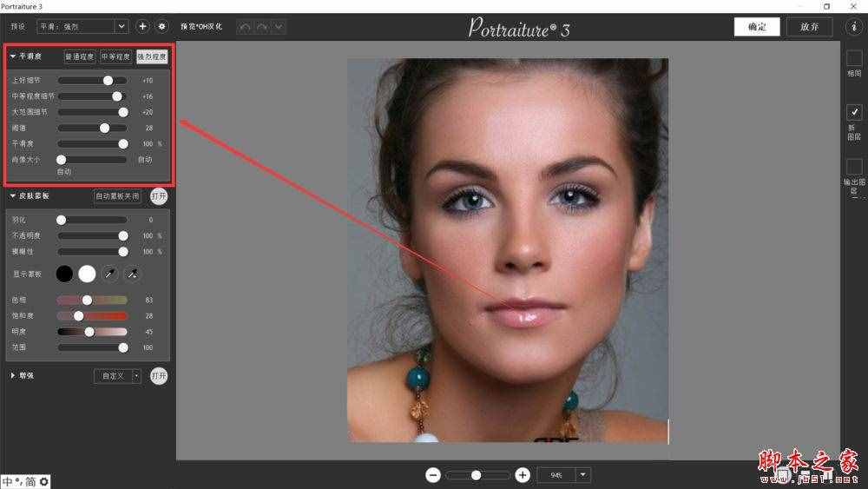
Task: Open the 预设 preset dropdown
Action: [82, 26]
